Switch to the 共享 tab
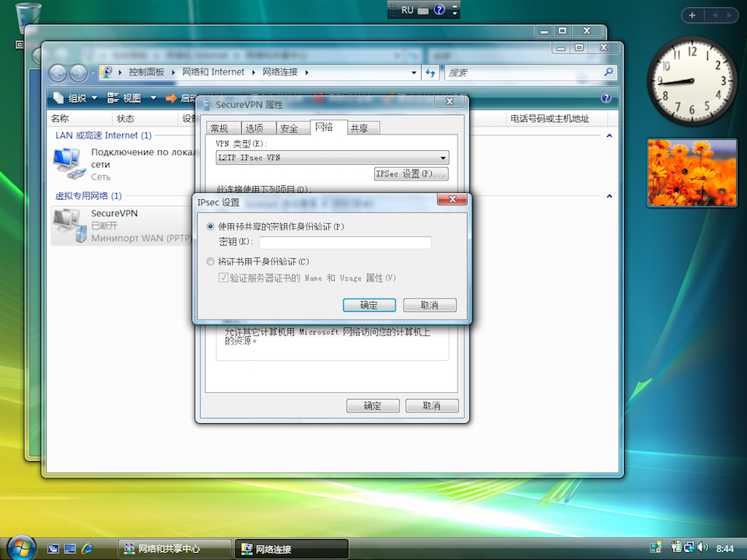Image resolution: width=747 pixels, height=560 pixels. 363,128
